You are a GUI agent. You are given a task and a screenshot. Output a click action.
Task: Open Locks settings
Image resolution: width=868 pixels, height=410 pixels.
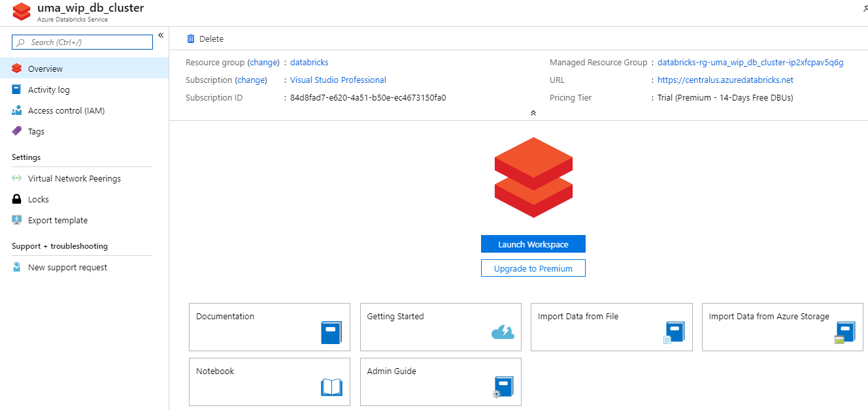84,199
